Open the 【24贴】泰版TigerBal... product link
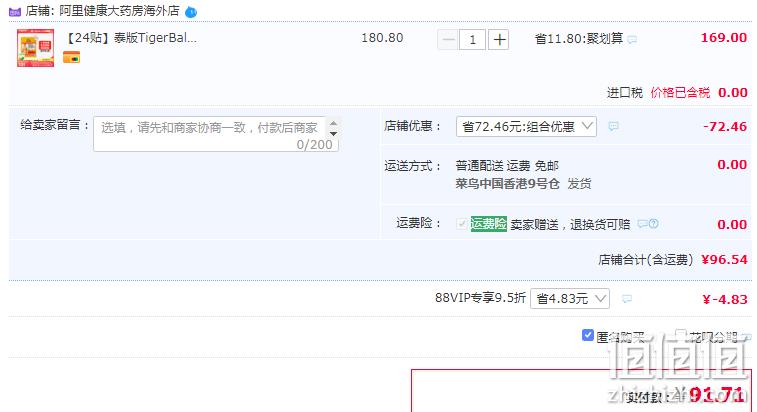The height and width of the screenshot is (412, 757). (130, 38)
